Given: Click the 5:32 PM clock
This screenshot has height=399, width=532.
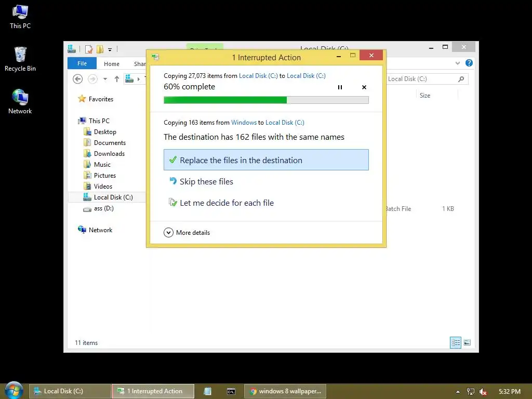Looking at the screenshot, I should pyautogui.click(x=510, y=392).
